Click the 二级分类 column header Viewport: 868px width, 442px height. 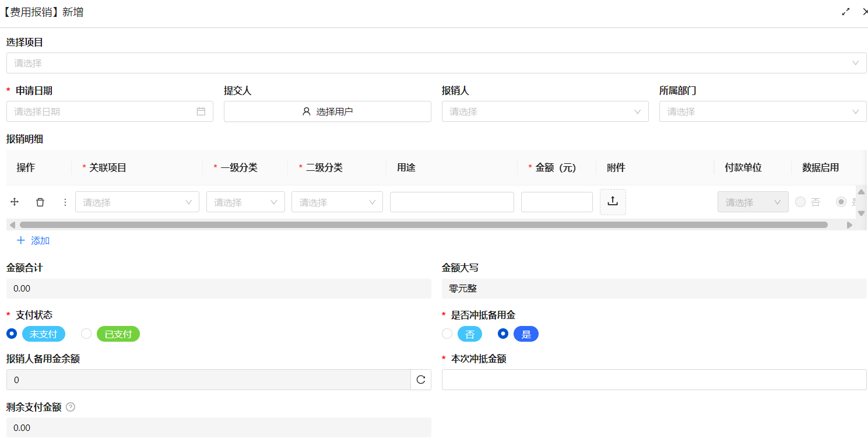324,167
